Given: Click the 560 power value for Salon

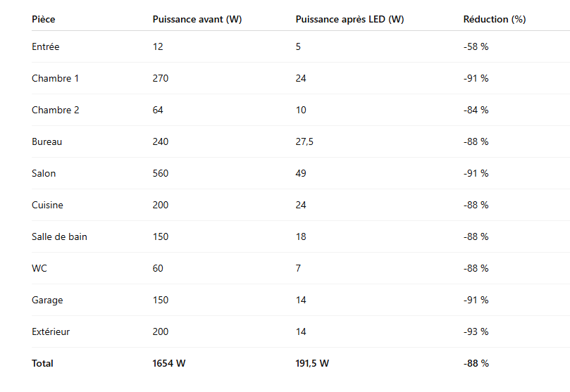Looking at the screenshot, I should (x=161, y=173).
